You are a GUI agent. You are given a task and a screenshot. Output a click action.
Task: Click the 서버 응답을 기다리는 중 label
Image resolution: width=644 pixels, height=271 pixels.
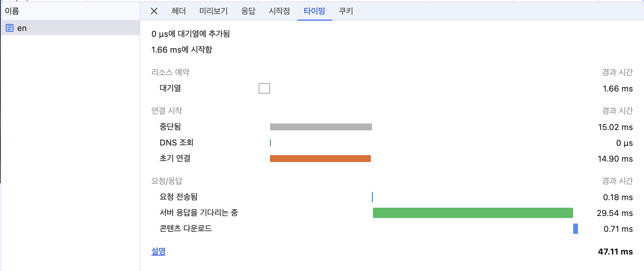198,213
